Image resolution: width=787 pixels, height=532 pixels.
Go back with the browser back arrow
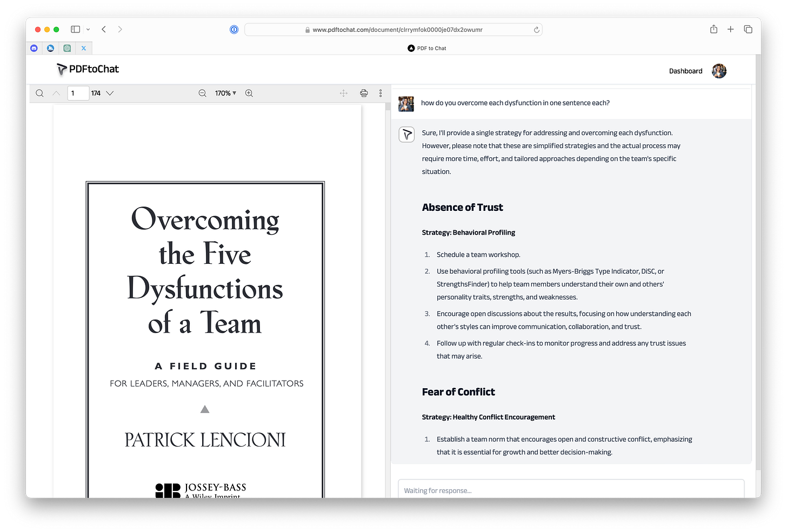pos(104,29)
